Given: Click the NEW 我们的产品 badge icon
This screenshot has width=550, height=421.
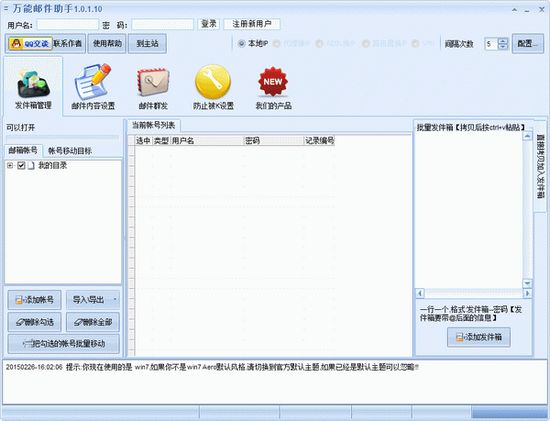Looking at the screenshot, I should coord(273,81).
